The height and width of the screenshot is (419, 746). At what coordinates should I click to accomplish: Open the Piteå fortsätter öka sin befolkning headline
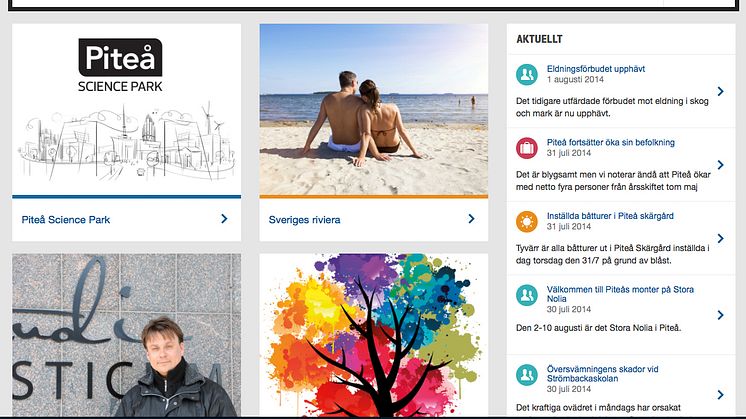tap(610, 142)
